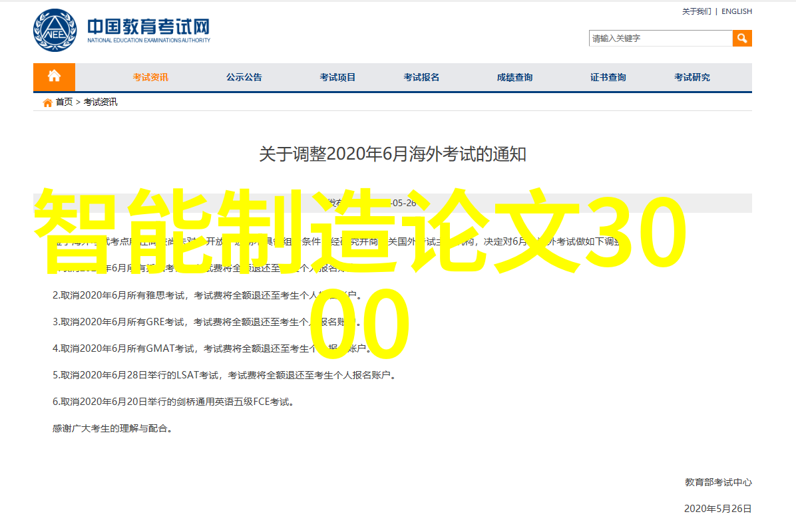Click the line about GRE考试 cancellation
The width and height of the screenshot is (796, 532).
pos(206,322)
